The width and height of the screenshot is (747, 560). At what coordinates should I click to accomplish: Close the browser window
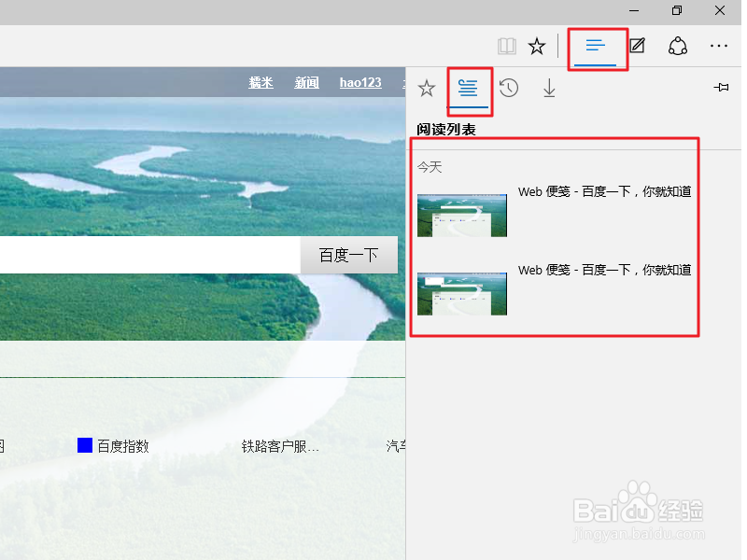pyautogui.click(x=720, y=10)
